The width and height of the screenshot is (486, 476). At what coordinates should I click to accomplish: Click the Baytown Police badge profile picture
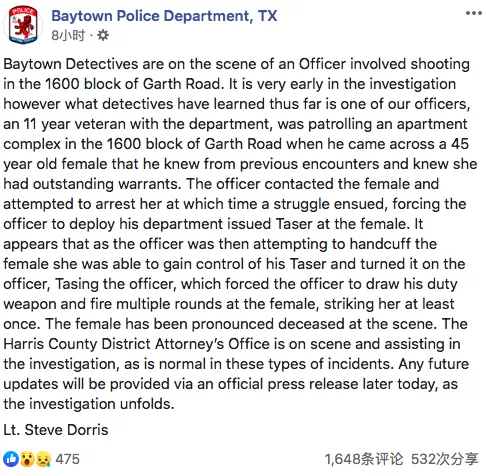(x=23, y=25)
